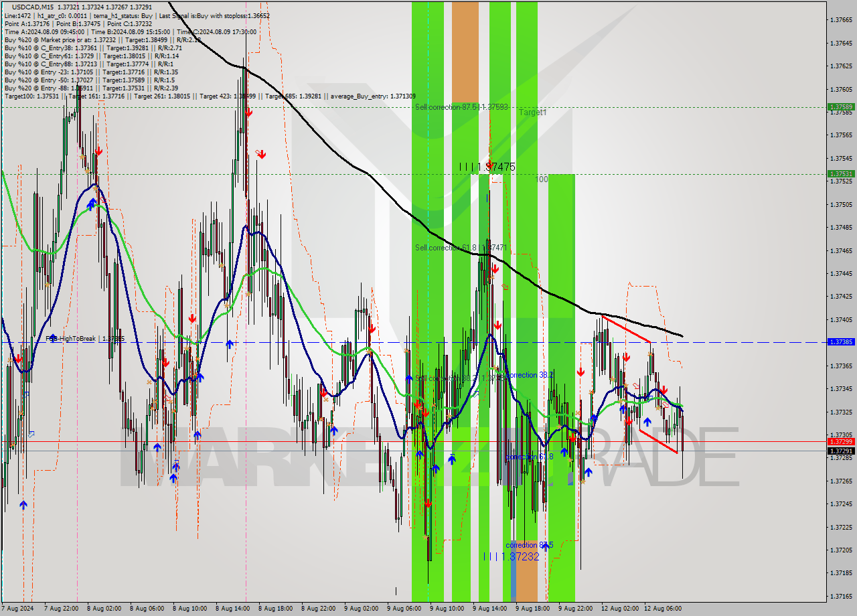Click the blue 1.37385 price tag
Screen dimensions: 857x616
pos(841,341)
